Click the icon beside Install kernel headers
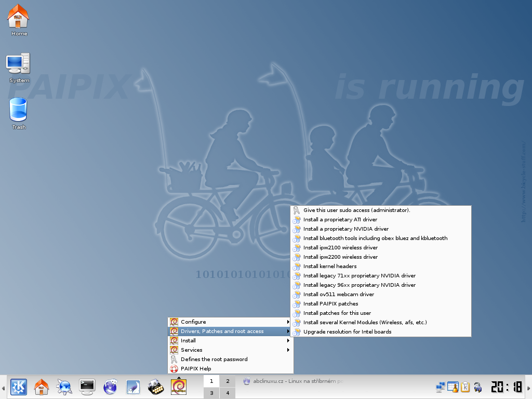This screenshot has height=399, width=532. coord(297,267)
